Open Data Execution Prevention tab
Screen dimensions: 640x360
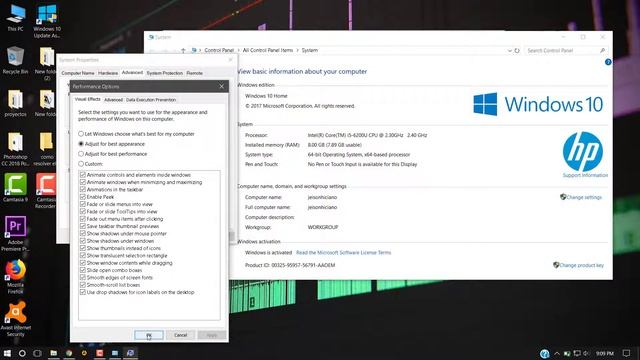[151, 100]
